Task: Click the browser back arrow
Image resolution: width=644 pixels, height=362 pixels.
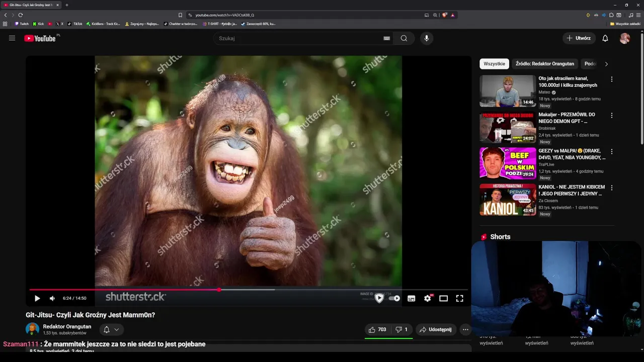Action: point(5,15)
